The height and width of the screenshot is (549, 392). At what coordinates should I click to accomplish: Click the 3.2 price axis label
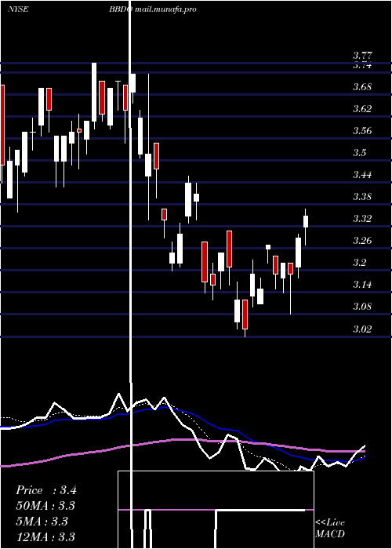coord(360,263)
